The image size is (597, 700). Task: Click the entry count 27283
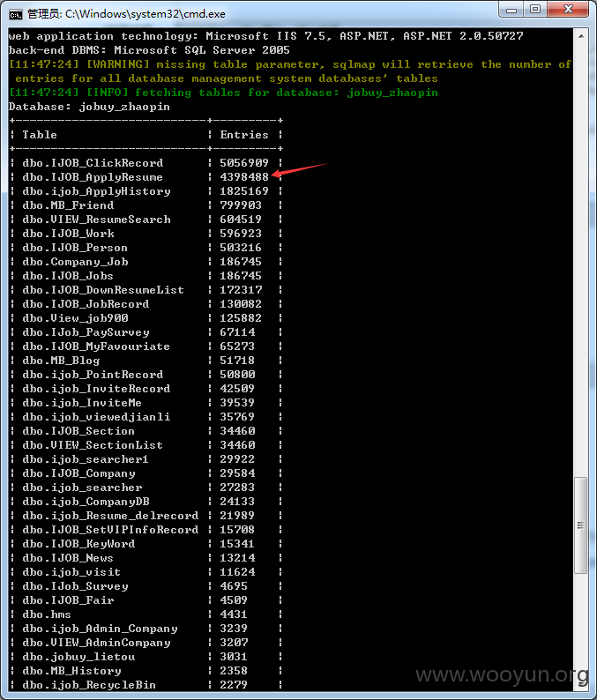point(237,488)
